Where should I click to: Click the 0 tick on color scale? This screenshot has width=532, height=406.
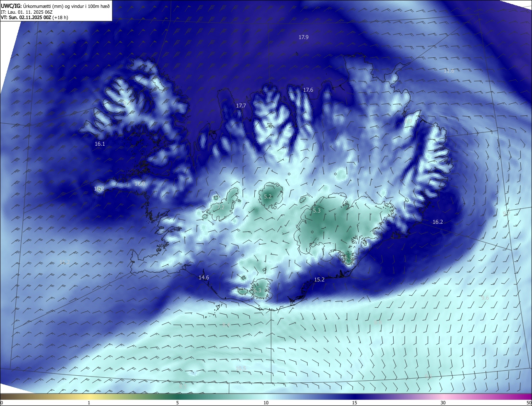[1, 403]
